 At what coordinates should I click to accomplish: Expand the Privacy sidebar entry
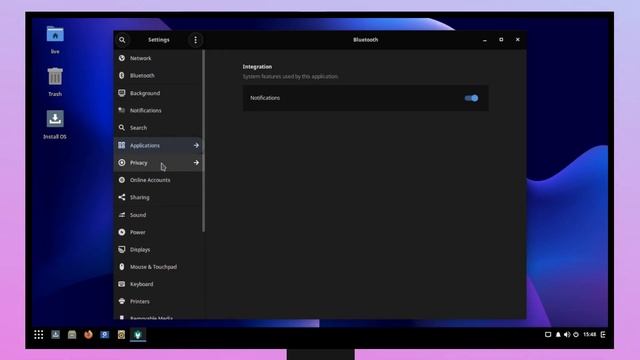point(158,162)
